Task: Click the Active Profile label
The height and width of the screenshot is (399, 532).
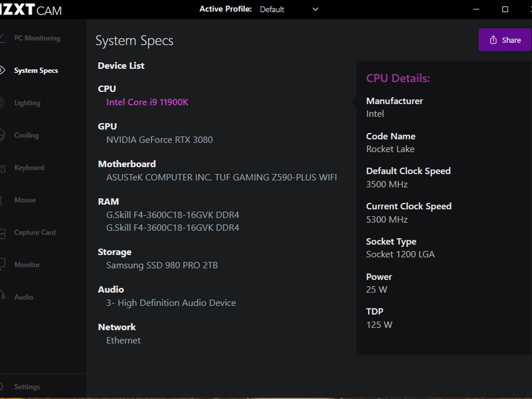Action: coord(225,9)
